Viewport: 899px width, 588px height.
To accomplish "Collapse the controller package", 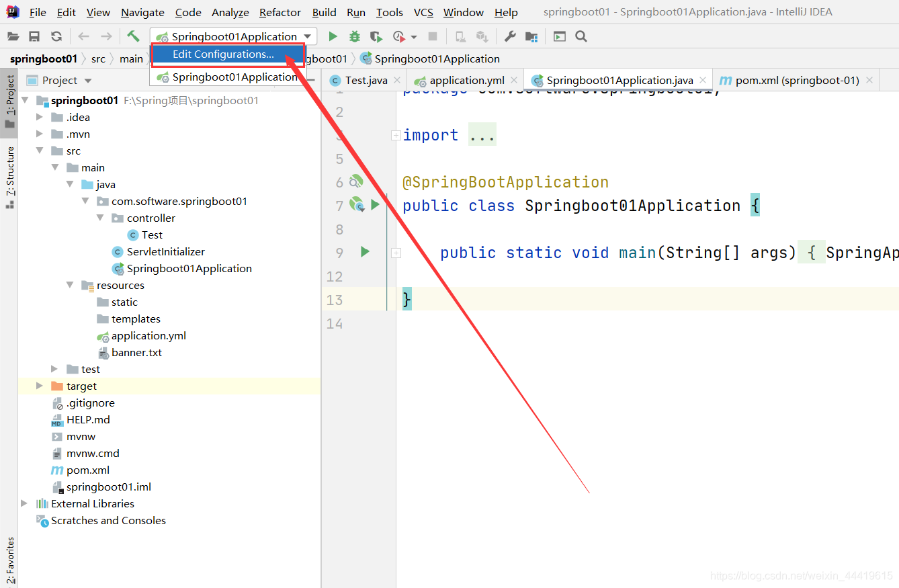I will pyautogui.click(x=100, y=218).
